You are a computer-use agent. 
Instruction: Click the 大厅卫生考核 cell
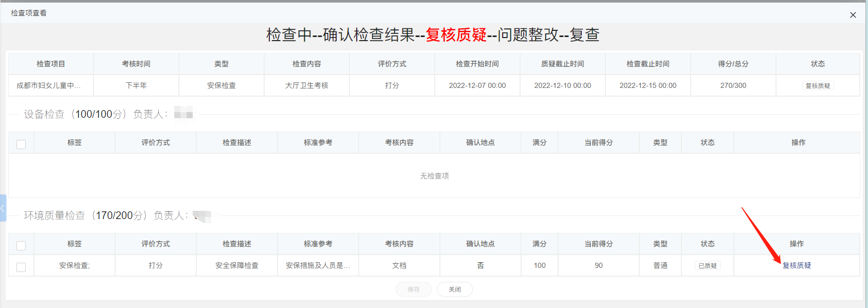coord(307,85)
